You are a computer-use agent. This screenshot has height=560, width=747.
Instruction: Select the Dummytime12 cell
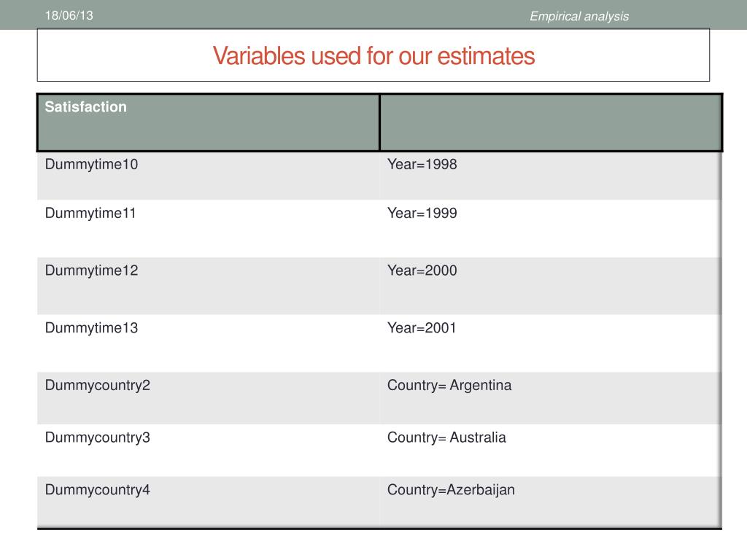coord(208,286)
